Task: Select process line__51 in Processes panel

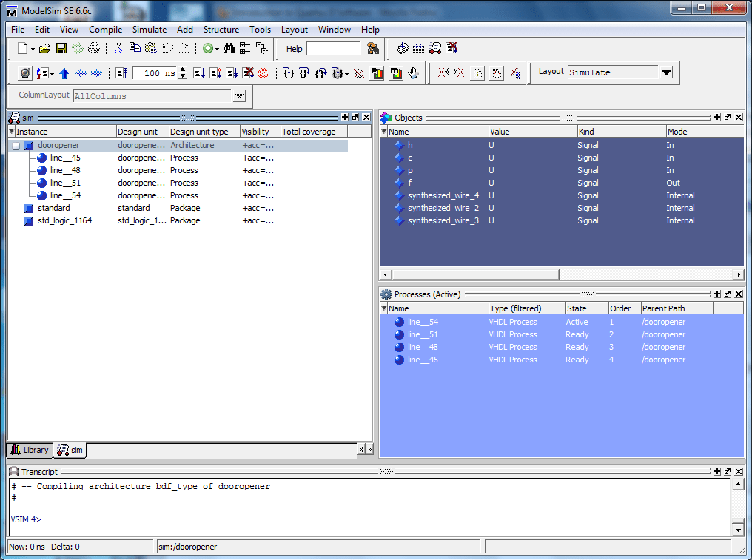Action: [423, 334]
